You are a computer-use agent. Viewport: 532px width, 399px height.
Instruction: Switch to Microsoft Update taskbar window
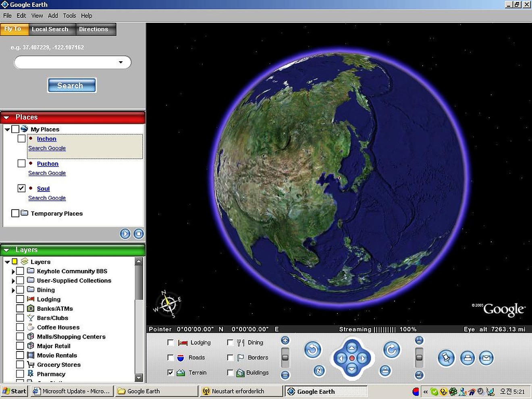coord(72,391)
